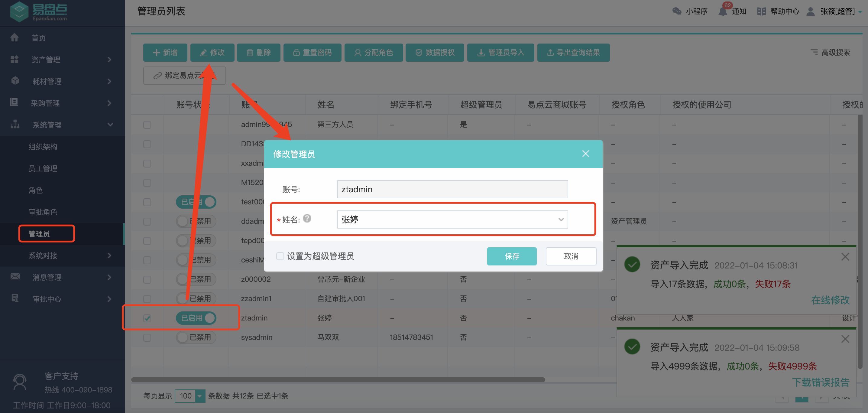This screenshot has height=413, width=868.
Task: Click the 高级搜索 filter icon
Action: tap(814, 52)
